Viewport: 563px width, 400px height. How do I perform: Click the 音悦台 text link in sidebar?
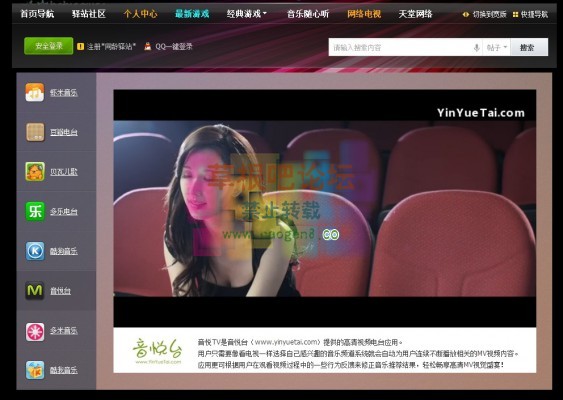pyautogui.click(x=60, y=290)
